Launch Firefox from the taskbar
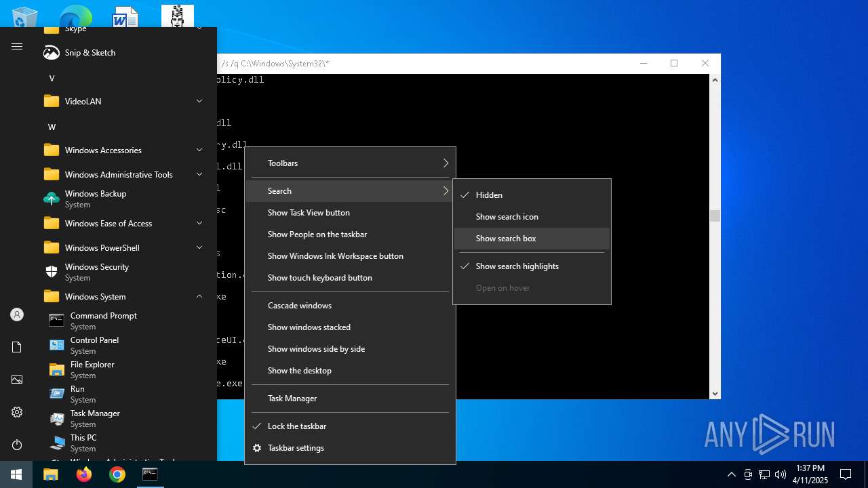The height and width of the screenshot is (488, 868). (84, 474)
